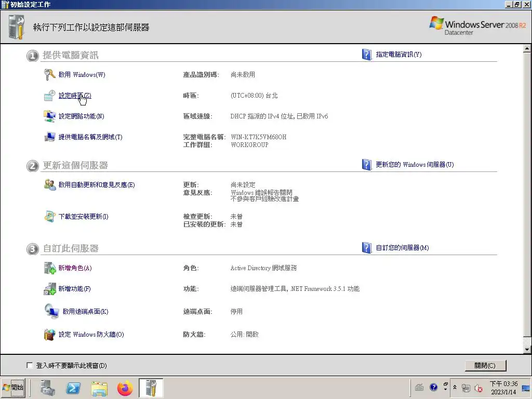Click 設定 Windows 防火牆(O) link

point(91,335)
